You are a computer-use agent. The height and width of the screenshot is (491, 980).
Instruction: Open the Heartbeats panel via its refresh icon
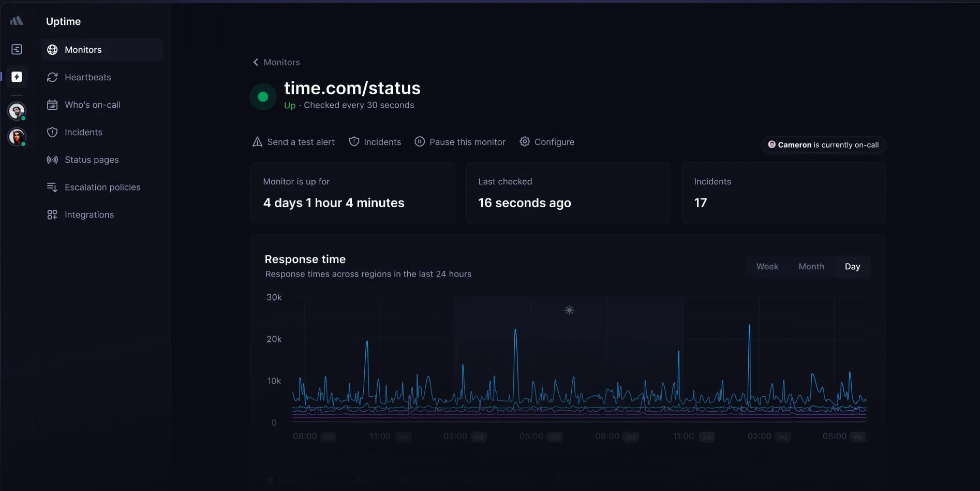point(52,77)
